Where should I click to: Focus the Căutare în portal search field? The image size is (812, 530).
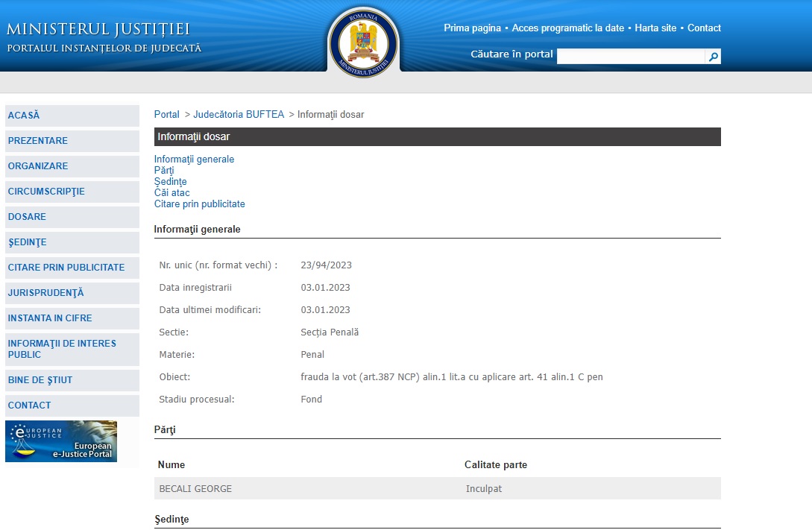click(x=631, y=57)
